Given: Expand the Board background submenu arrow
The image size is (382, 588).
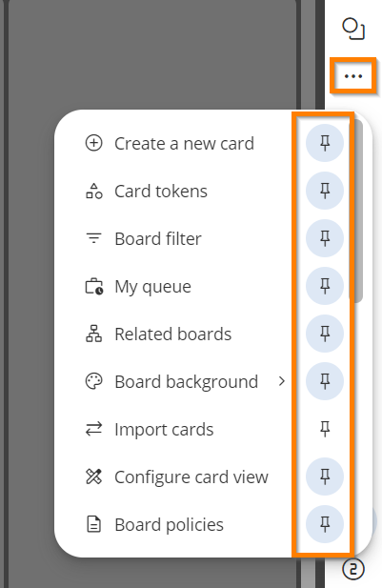Looking at the screenshot, I should pyautogui.click(x=282, y=381).
